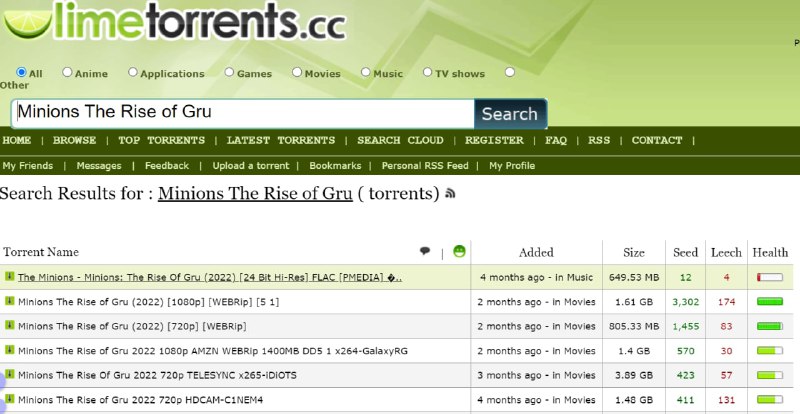This screenshot has width=800, height=414.
Task: Open Minions 1080p WEBRip 5 1 torrent
Action: coord(148,302)
